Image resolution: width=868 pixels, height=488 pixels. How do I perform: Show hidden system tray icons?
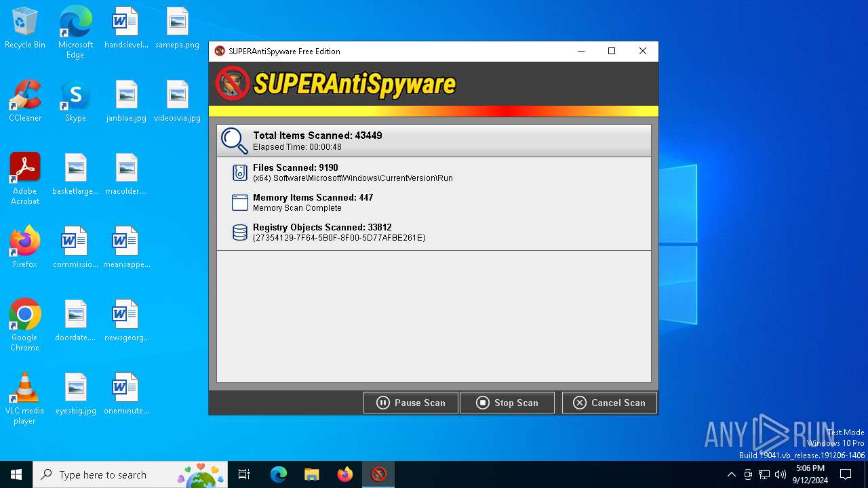coord(731,474)
